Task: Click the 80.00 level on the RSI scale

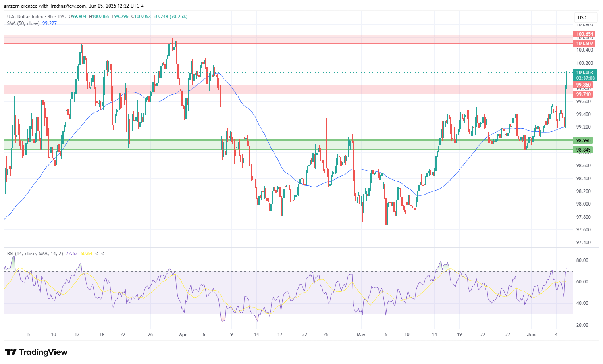Action: [x=582, y=260]
